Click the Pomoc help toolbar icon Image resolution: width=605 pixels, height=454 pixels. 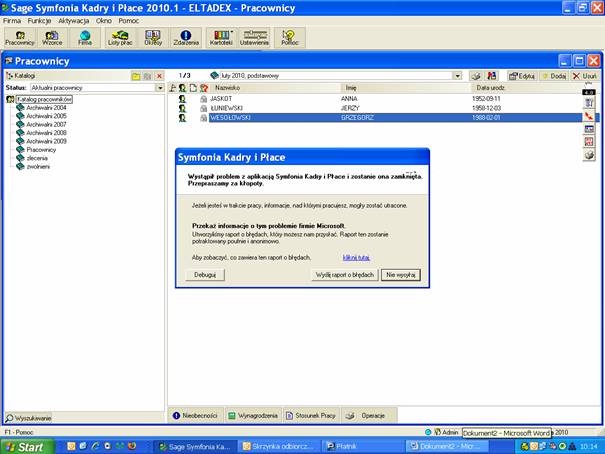tap(291, 38)
